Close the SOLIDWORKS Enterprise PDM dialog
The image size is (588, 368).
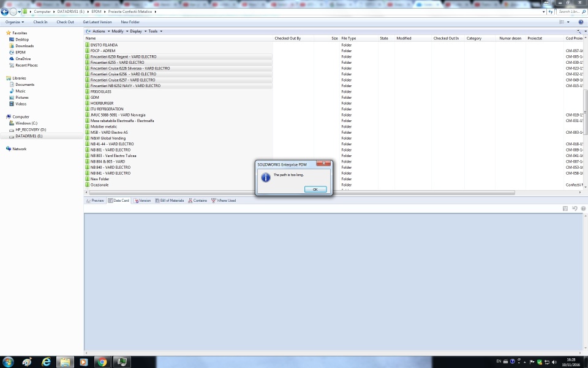tap(323, 163)
